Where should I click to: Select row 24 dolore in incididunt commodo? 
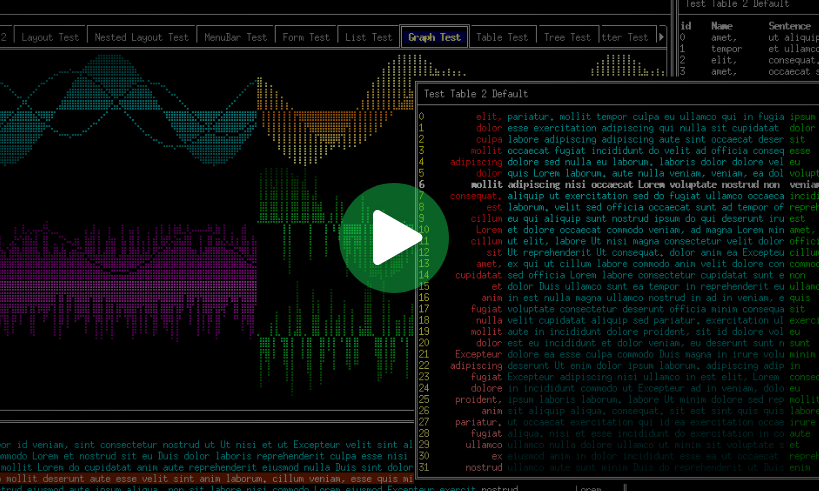point(618,388)
